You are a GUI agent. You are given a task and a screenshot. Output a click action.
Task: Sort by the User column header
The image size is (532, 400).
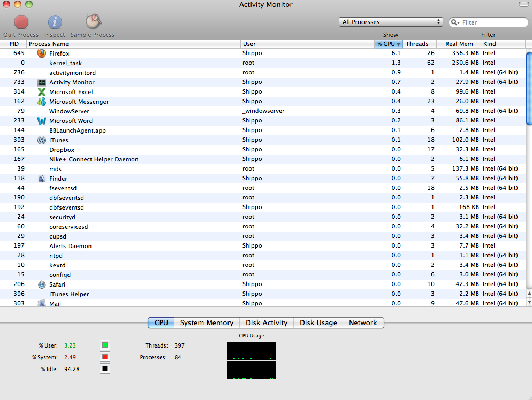[307, 44]
